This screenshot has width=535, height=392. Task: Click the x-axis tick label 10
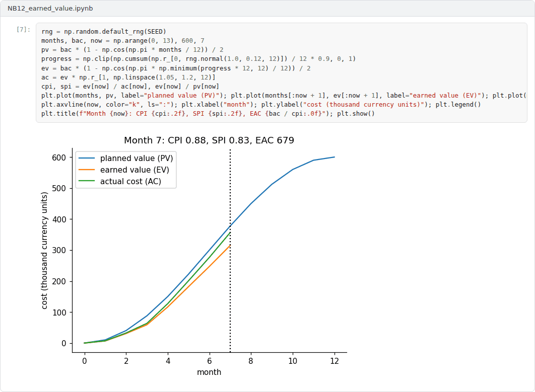[x=293, y=361]
